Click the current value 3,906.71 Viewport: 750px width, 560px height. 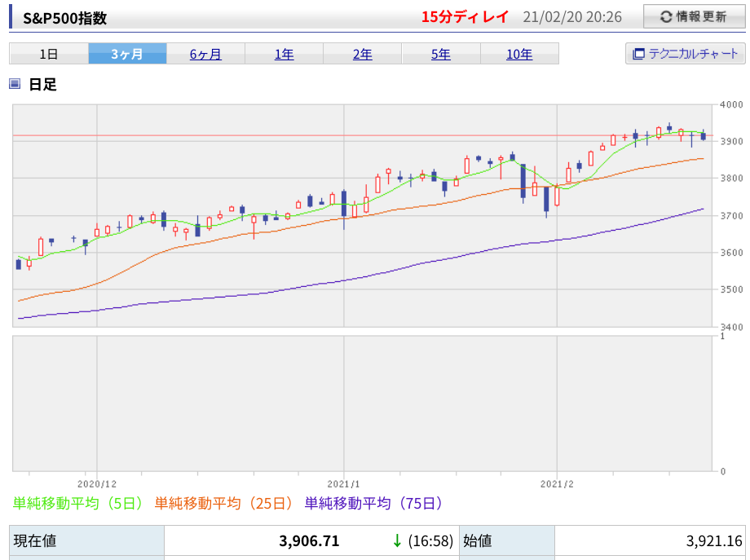pos(309,541)
